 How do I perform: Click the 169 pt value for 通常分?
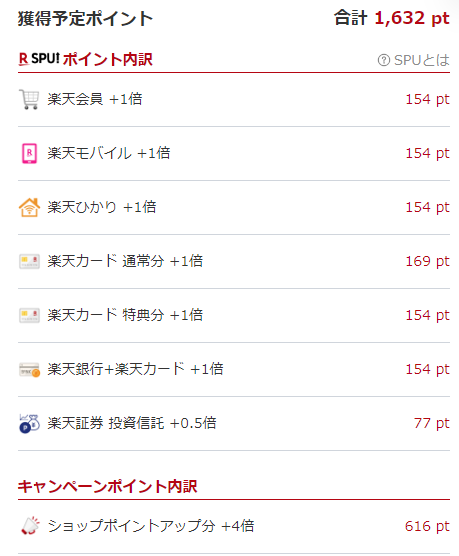[427, 261]
